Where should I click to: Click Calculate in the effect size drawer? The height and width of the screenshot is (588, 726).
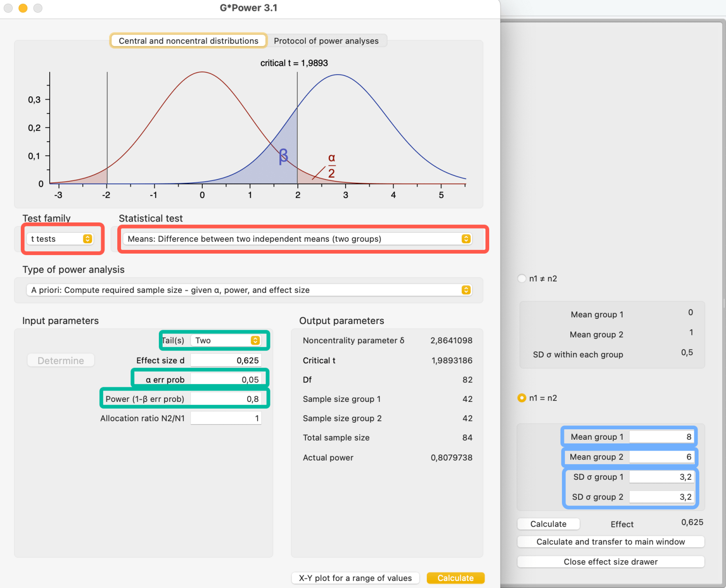click(548, 524)
